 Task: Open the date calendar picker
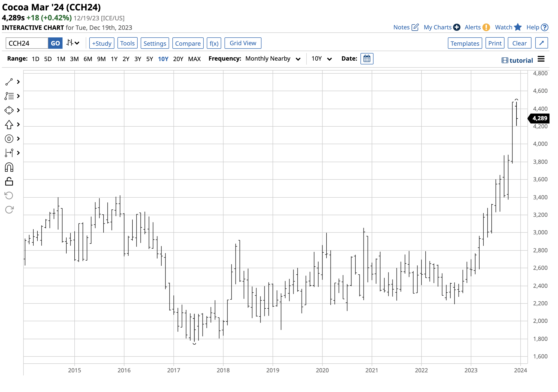[x=367, y=58]
